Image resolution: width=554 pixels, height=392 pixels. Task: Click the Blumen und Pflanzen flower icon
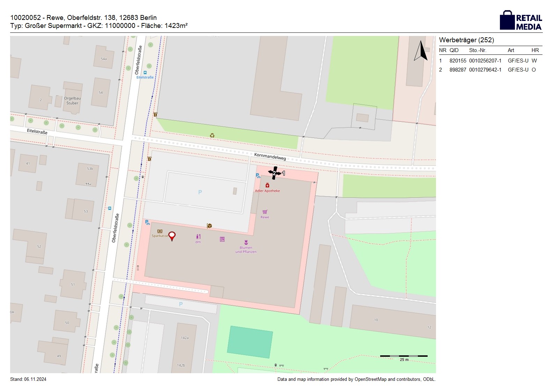click(x=246, y=242)
